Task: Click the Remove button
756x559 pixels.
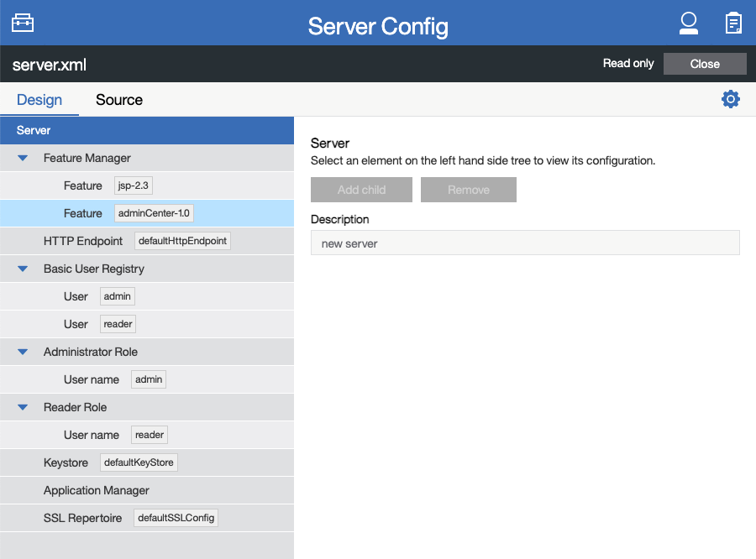Action: (468, 190)
